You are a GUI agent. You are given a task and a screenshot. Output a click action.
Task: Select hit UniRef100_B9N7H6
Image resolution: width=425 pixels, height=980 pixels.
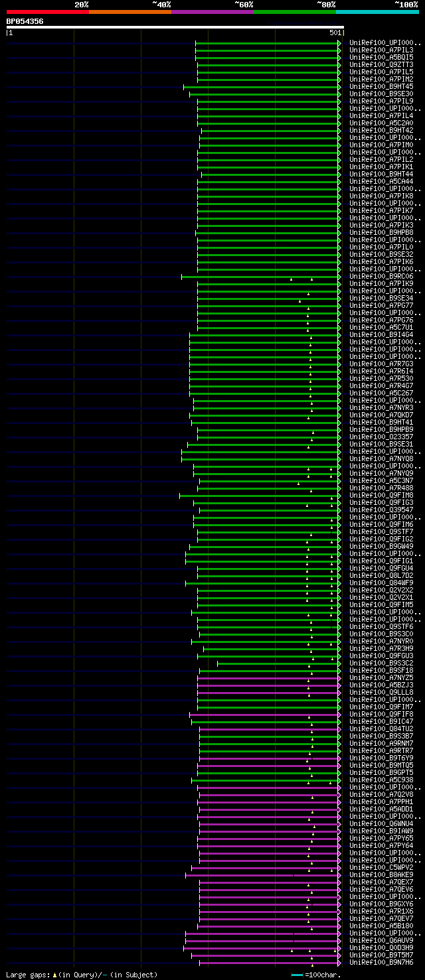coord(381,962)
